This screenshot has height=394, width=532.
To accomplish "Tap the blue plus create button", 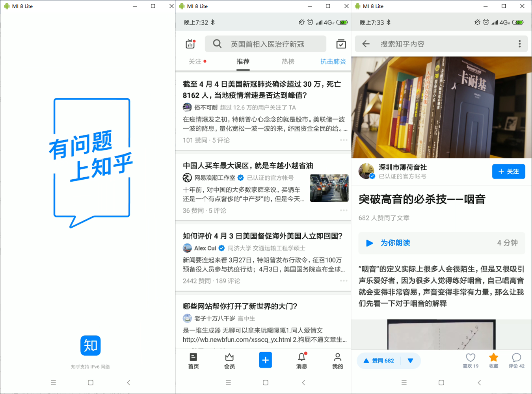I will (x=265, y=360).
